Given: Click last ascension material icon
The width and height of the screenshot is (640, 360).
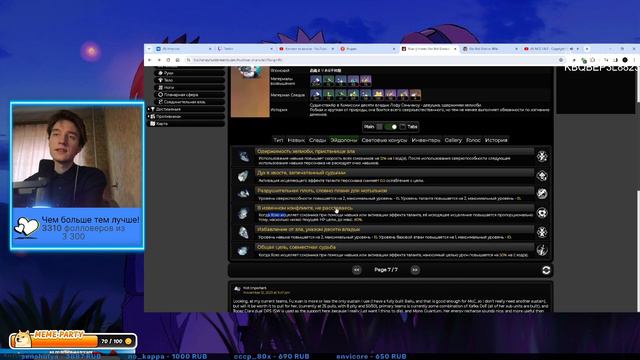Looking at the screenshot, I should [366, 80].
